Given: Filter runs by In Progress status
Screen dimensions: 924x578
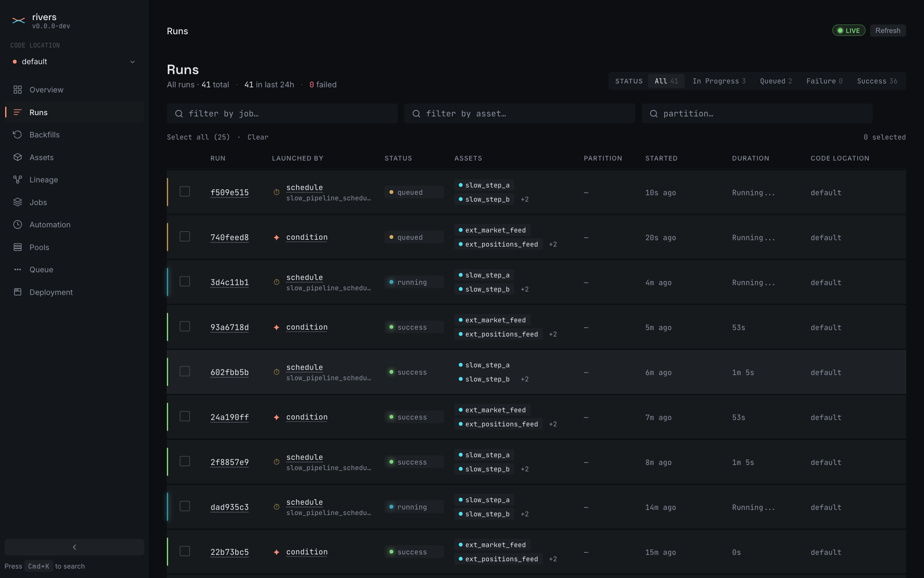Looking at the screenshot, I should click(x=719, y=81).
